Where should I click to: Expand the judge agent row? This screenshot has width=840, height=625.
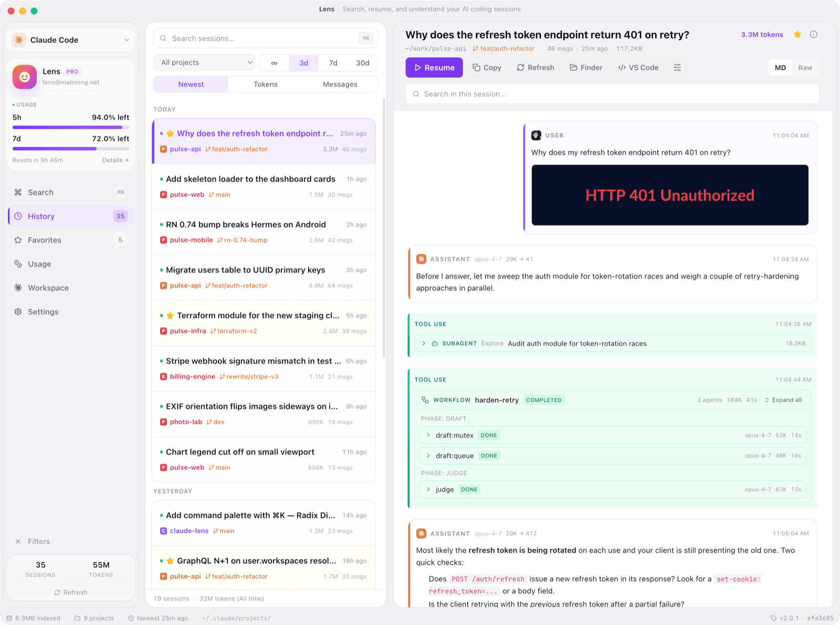pyautogui.click(x=613, y=490)
